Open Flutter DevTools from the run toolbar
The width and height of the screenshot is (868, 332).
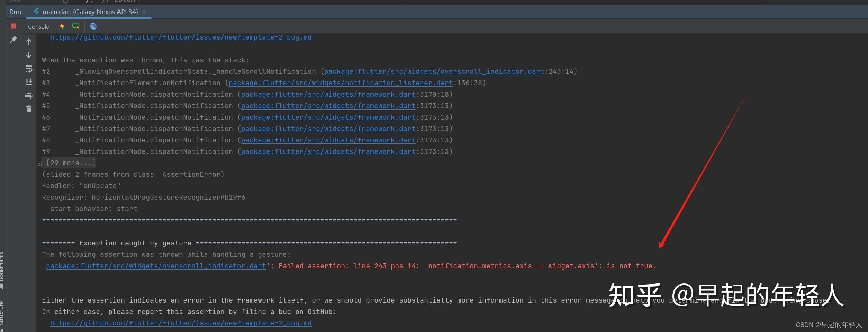click(93, 26)
